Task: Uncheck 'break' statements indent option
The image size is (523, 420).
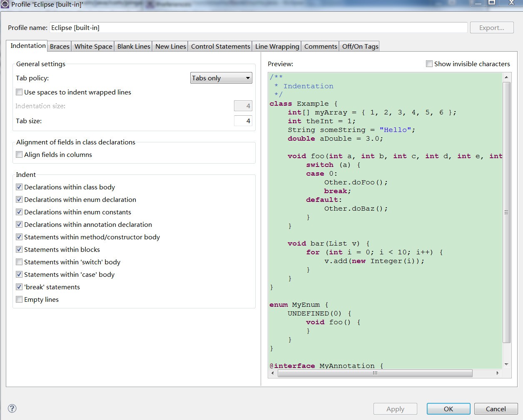Action: 19,287
